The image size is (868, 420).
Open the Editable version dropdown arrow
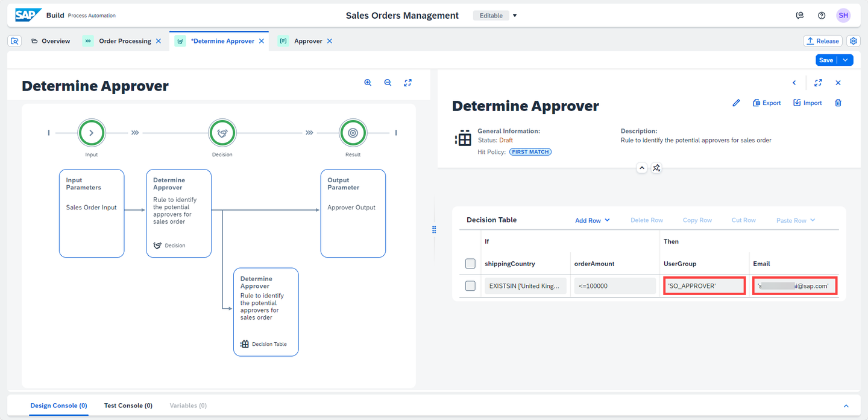tap(515, 16)
